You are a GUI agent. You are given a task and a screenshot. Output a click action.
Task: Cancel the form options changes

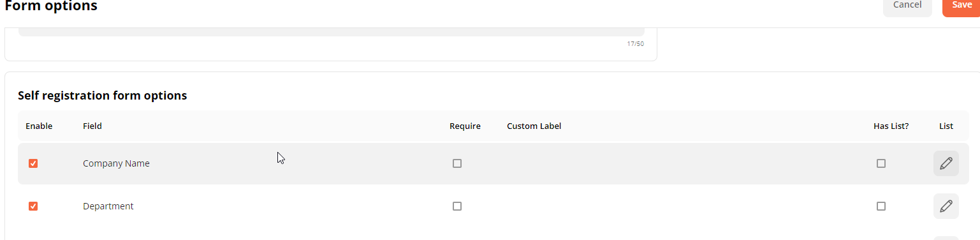click(907, 6)
